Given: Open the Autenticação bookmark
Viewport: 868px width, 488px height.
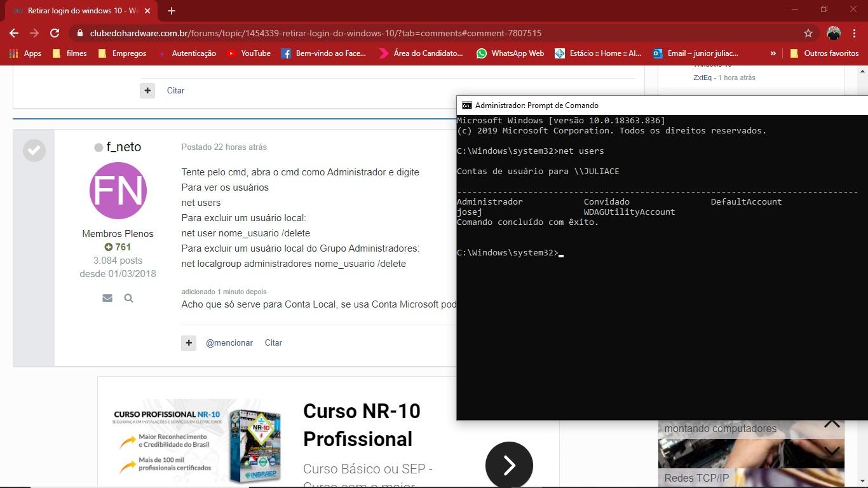Looking at the screenshot, I should (187, 53).
